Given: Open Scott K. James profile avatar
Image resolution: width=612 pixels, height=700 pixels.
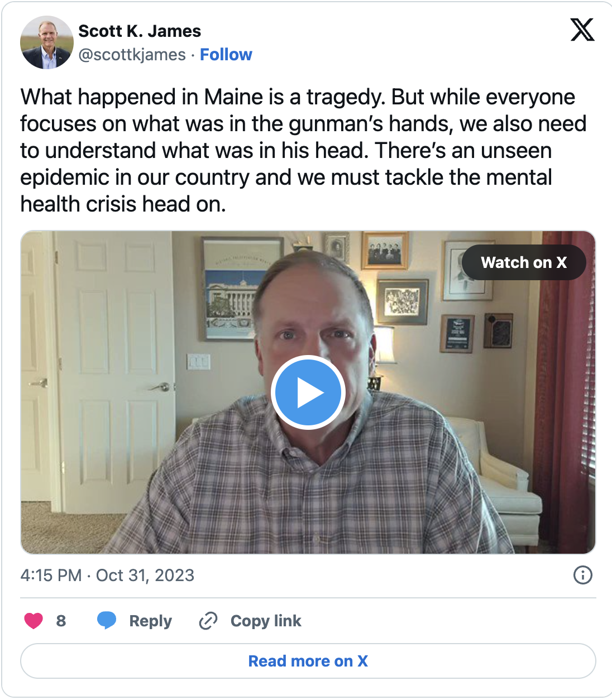Looking at the screenshot, I should tap(47, 42).
